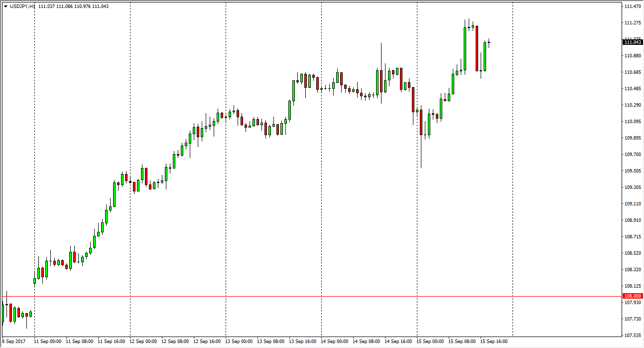Click the first green candle after 11 Sep gap
This screenshot has height=348, width=644.
(x=34, y=281)
